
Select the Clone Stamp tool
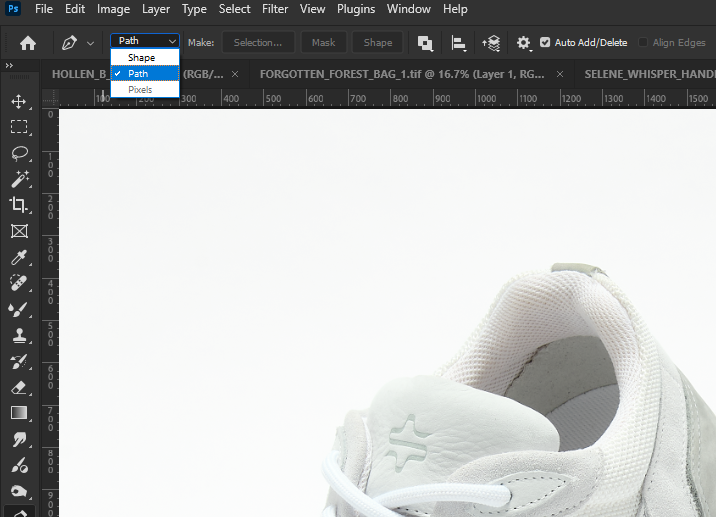pyautogui.click(x=18, y=335)
